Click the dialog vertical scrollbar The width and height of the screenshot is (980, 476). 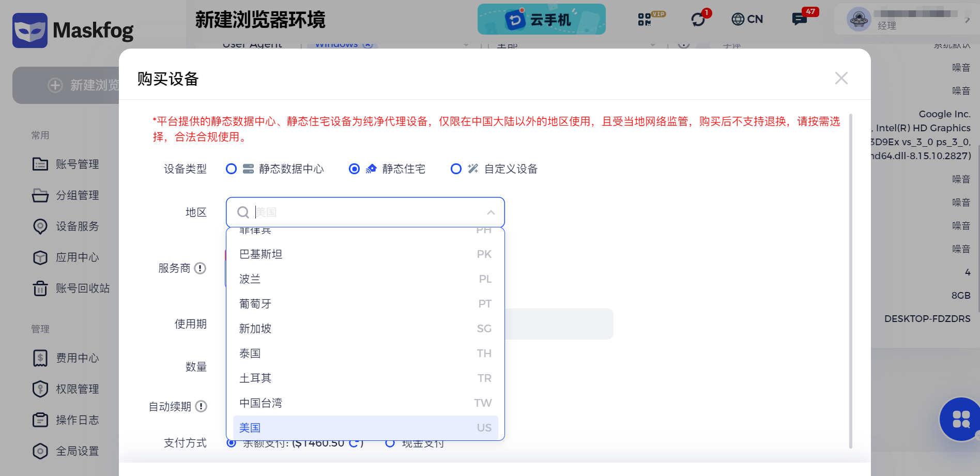[x=851, y=281]
